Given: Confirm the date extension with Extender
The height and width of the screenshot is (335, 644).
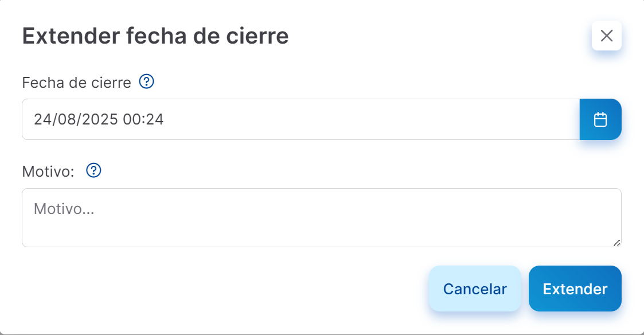Looking at the screenshot, I should click(x=575, y=289).
